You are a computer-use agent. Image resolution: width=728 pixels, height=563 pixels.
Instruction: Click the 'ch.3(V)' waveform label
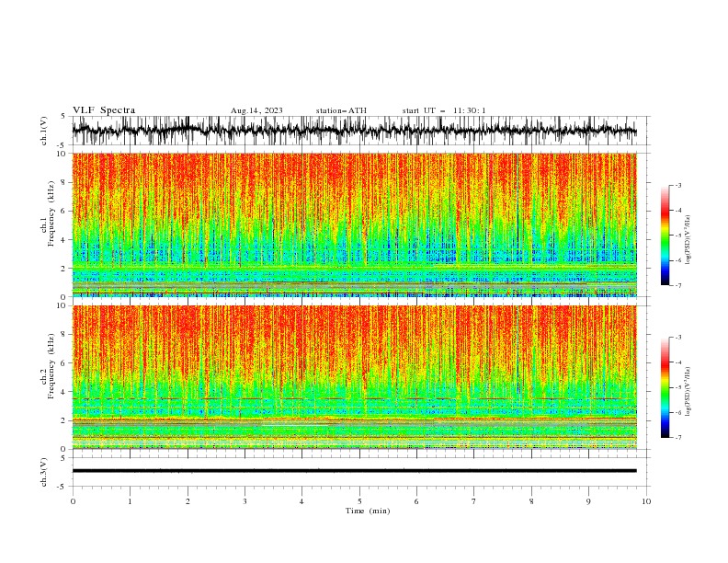pos(44,472)
